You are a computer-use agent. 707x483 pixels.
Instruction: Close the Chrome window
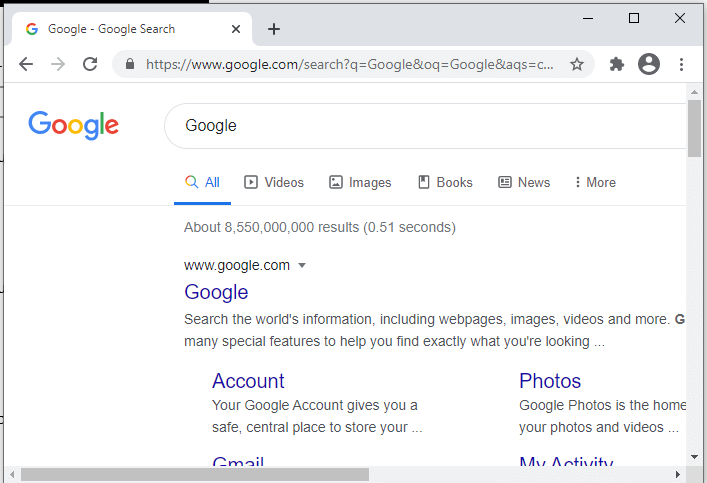click(679, 18)
